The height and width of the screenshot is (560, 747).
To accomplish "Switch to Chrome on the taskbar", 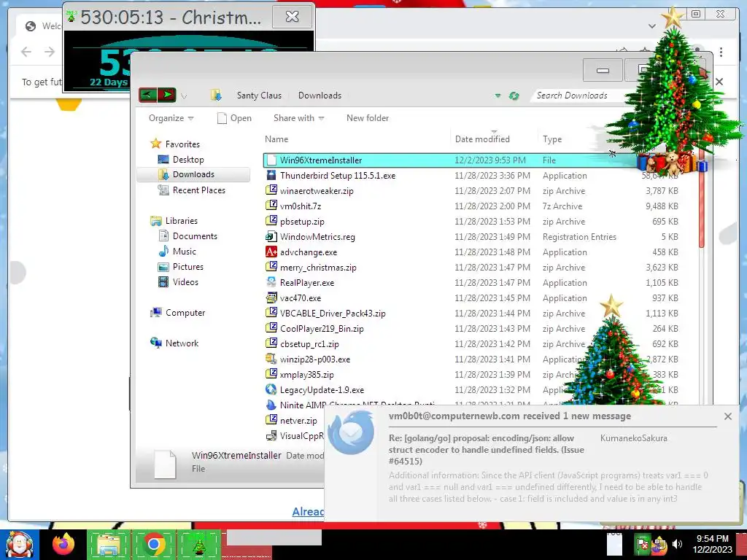I will pos(153,544).
